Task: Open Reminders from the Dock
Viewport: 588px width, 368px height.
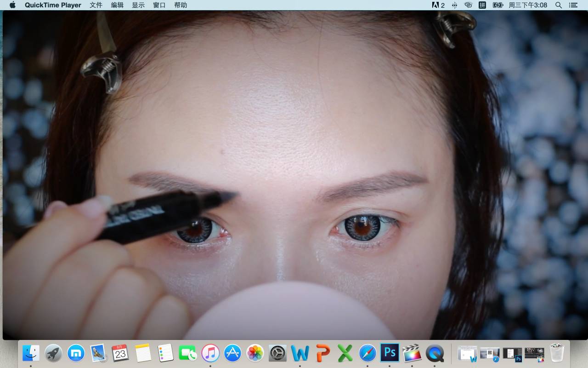Action: 165,353
